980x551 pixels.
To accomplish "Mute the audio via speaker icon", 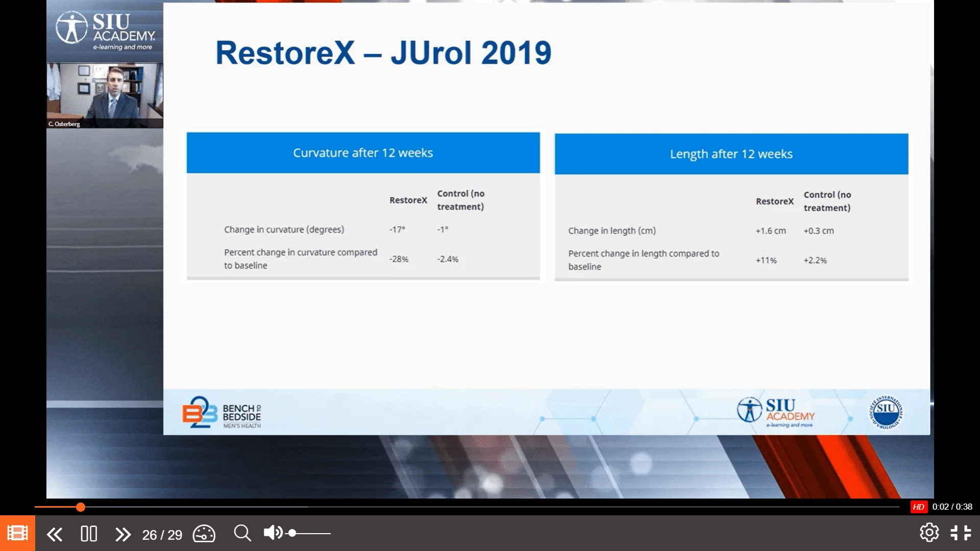I will (273, 533).
